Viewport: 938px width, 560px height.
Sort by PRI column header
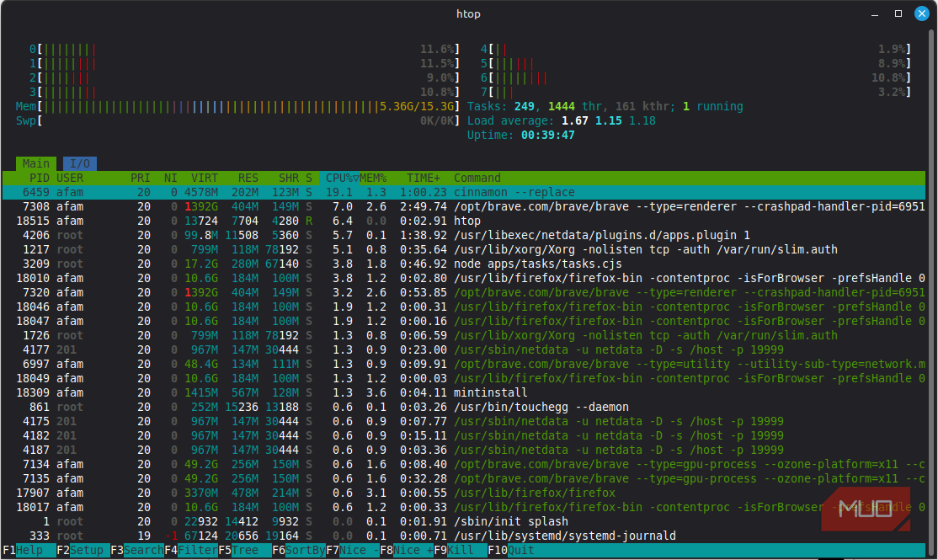141,178
